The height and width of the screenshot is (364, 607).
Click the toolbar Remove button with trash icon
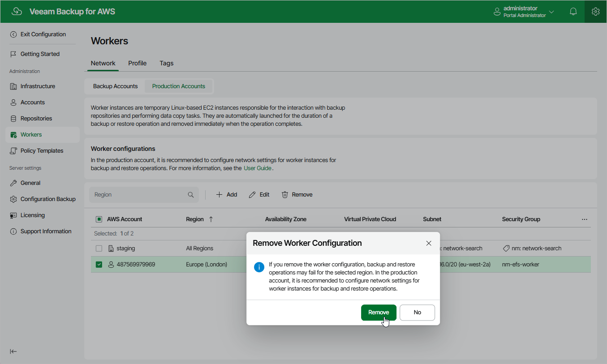[297, 195]
